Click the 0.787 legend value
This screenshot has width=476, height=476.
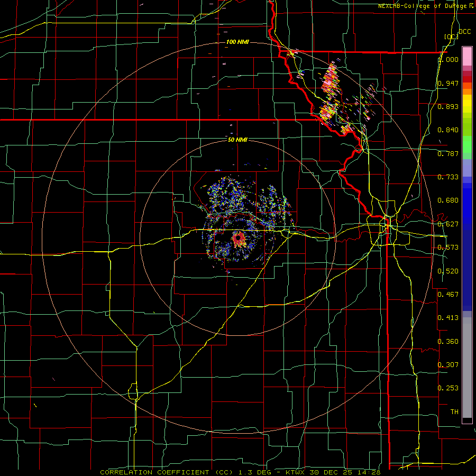(448, 153)
